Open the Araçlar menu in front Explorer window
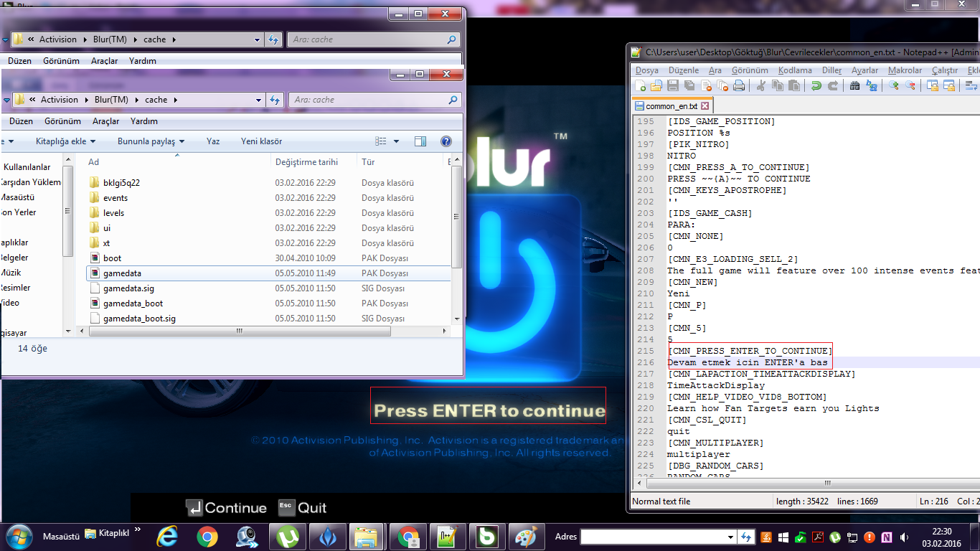The width and height of the screenshot is (980, 551). [x=105, y=121]
